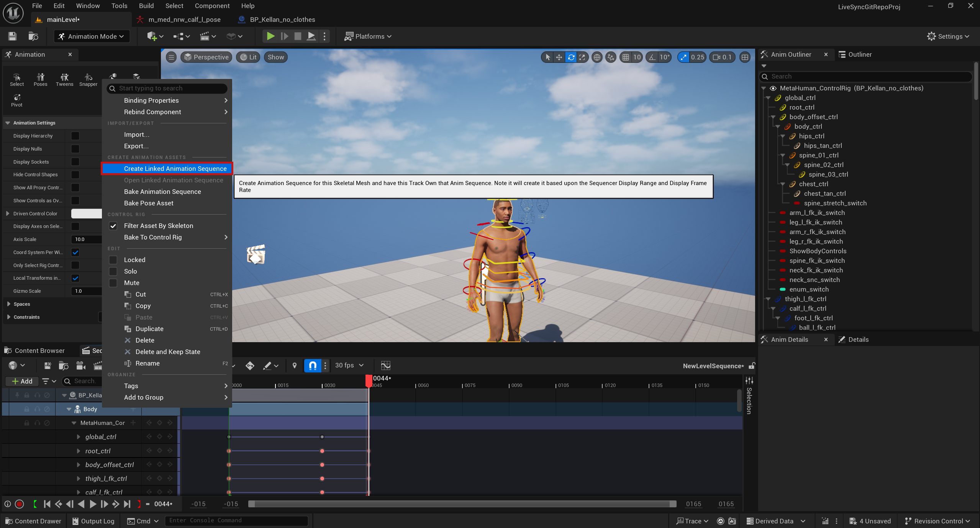Tick the Display Hierarchy checkbox
The width and height of the screenshot is (980, 528).
coord(75,136)
